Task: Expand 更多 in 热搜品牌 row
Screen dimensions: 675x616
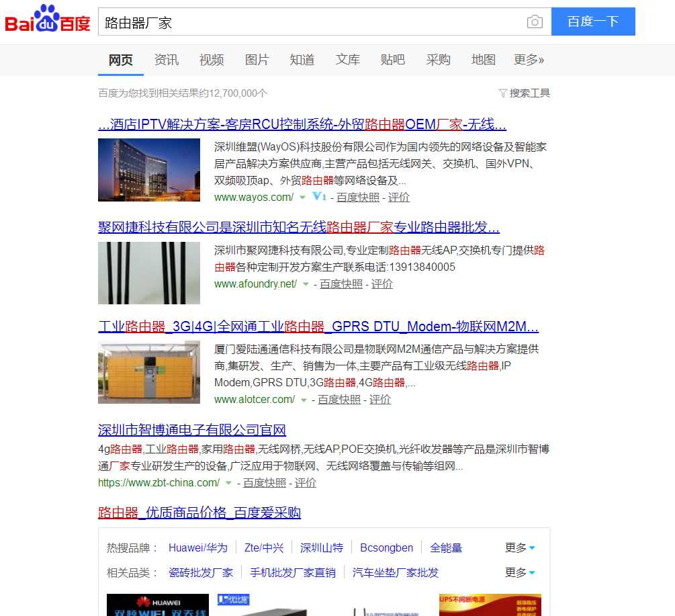Action: coord(520,547)
